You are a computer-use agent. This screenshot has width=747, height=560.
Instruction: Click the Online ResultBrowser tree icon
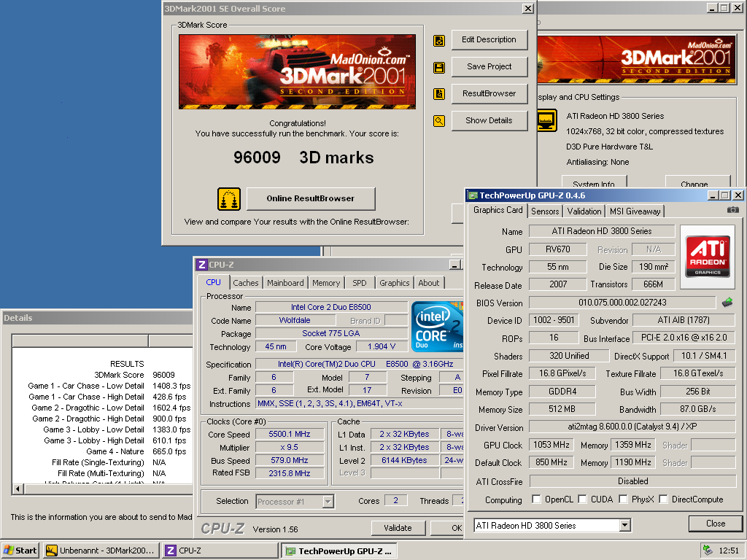click(228, 199)
